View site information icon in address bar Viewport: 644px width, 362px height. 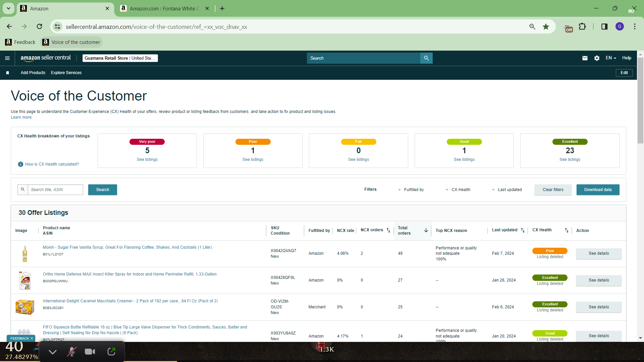point(58,26)
